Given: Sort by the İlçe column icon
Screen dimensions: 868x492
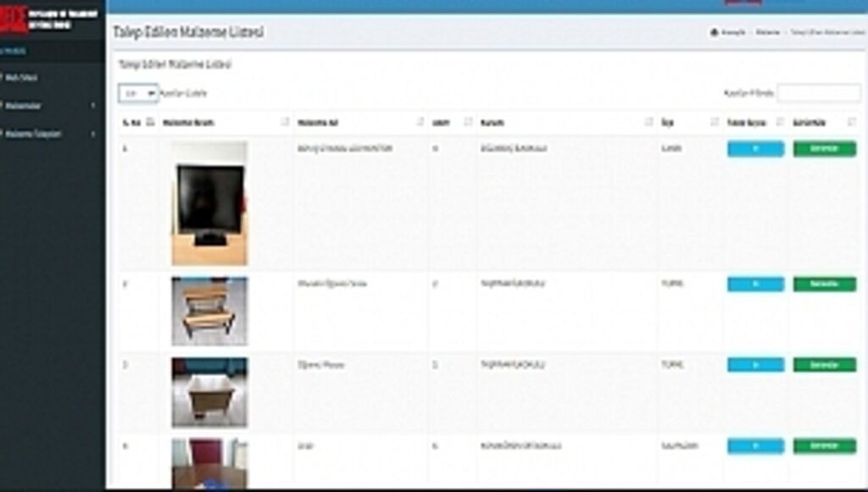Looking at the screenshot, I should [715, 123].
